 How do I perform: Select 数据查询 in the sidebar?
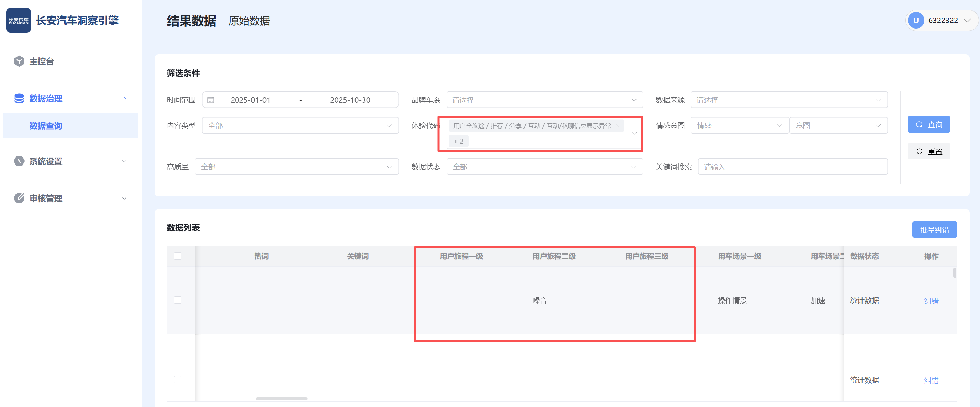46,126
